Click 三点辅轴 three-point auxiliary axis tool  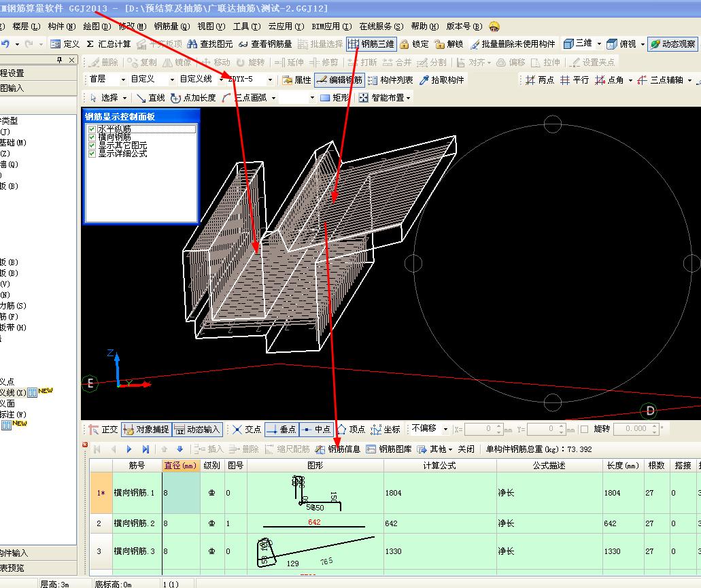click(660, 80)
